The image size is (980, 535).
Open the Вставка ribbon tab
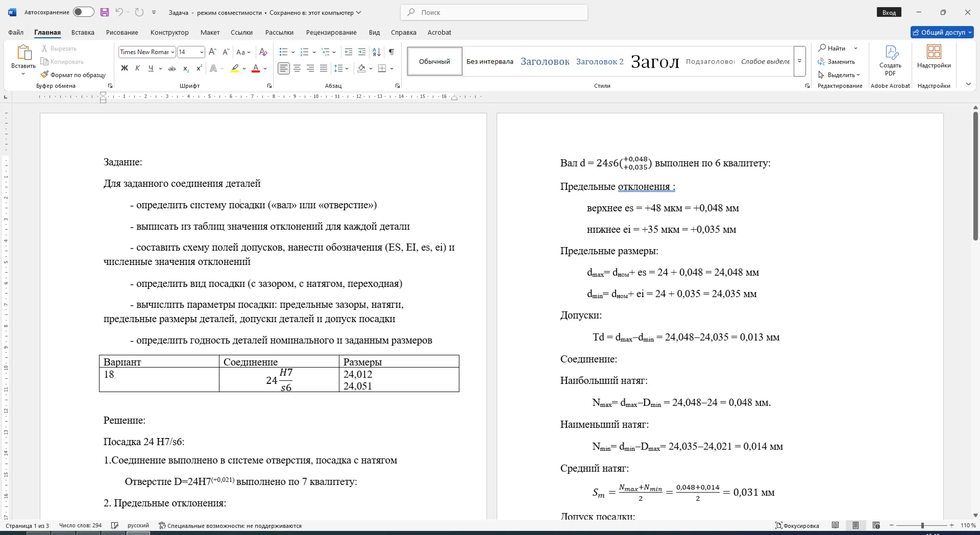83,32
